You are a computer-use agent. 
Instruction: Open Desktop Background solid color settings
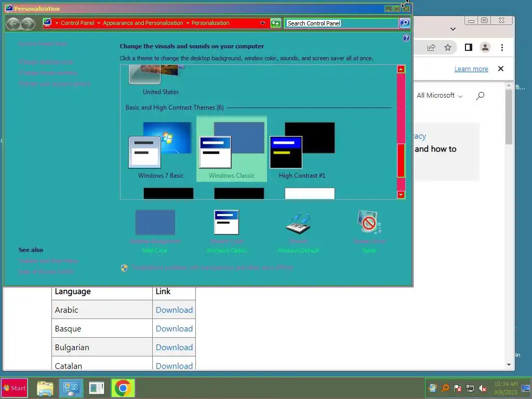tap(155, 222)
